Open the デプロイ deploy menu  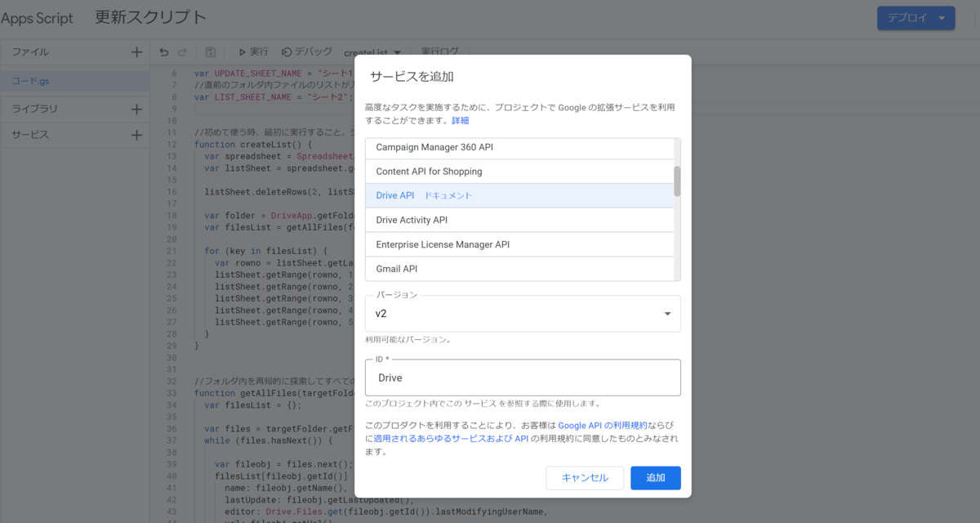coord(915,18)
